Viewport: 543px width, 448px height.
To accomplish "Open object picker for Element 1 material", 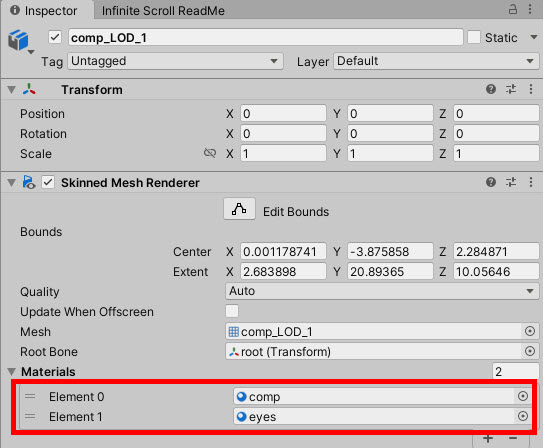I will pyautogui.click(x=523, y=416).
